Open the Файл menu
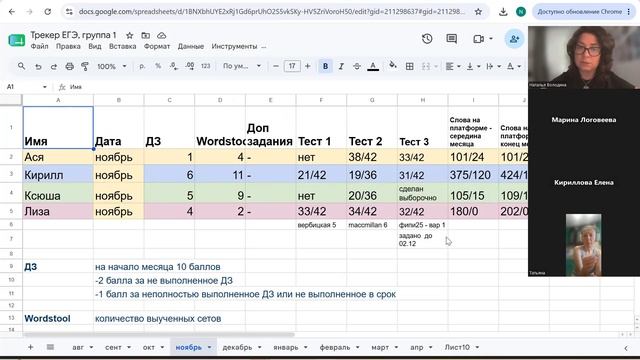This screenshot has width=640, height=360. click(40, 47)
